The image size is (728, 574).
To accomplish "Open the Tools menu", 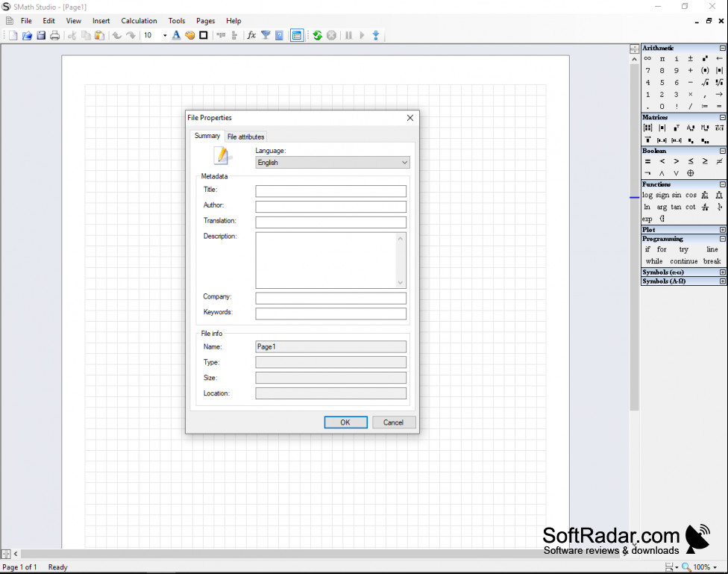I will click(177, 21).
